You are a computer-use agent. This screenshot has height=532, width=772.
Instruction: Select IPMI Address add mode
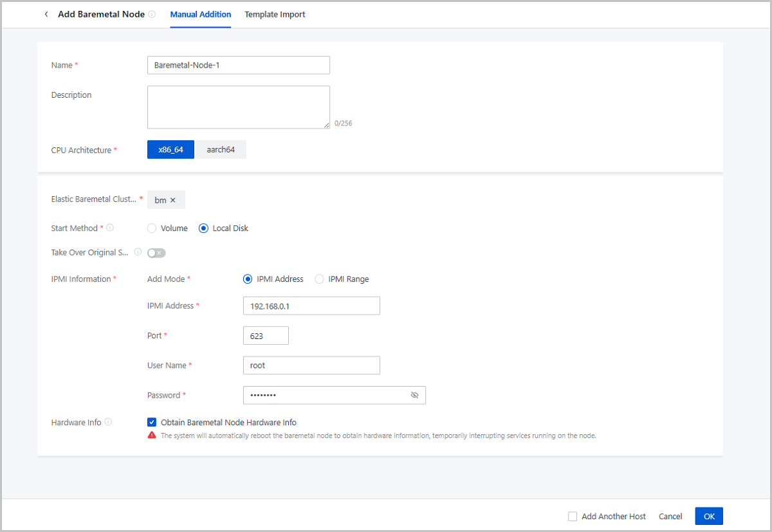(248, 279)
